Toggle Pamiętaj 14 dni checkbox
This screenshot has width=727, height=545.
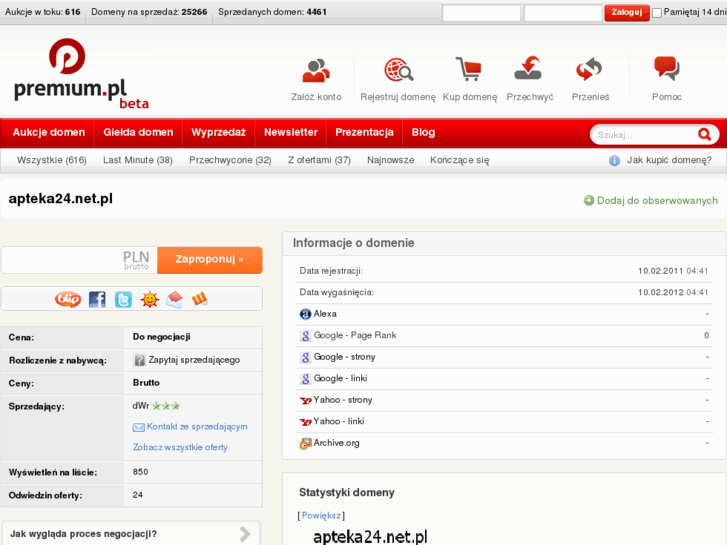pos(657,13)
